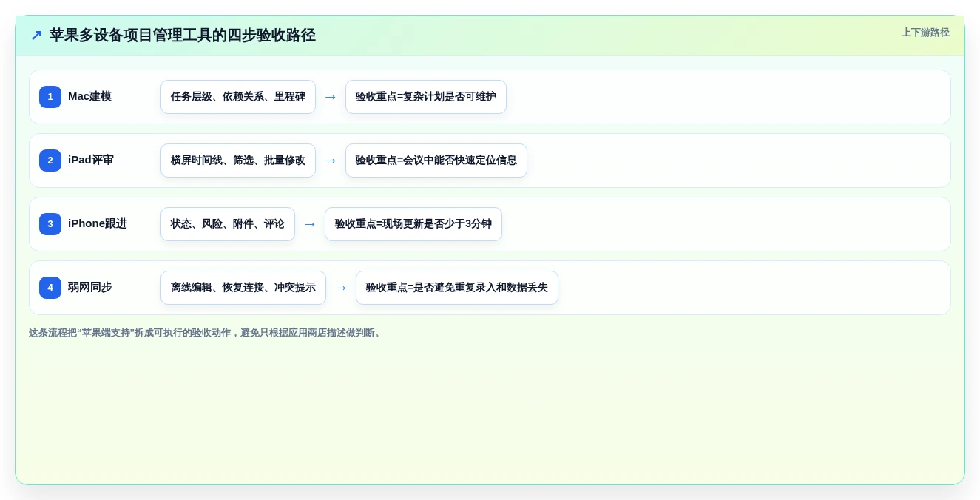980x500 pixels.
Task: Select the iPhone跟进 step label
Action: click(x=98, y=223)
